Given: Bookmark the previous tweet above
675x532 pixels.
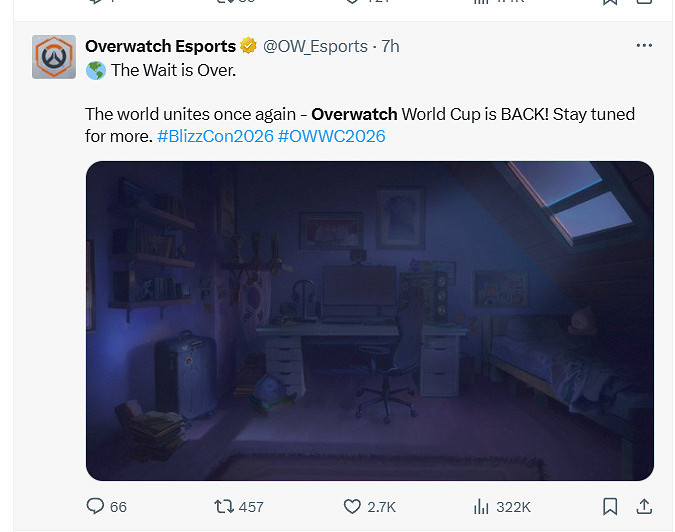Looking at the screenshot, I should [x=610, y=2].
